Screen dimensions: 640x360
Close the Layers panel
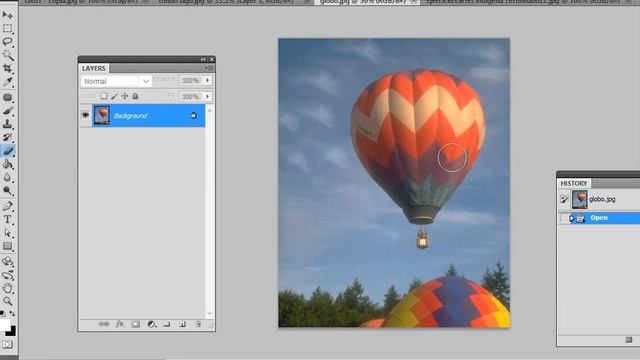(x=211, y=59)
